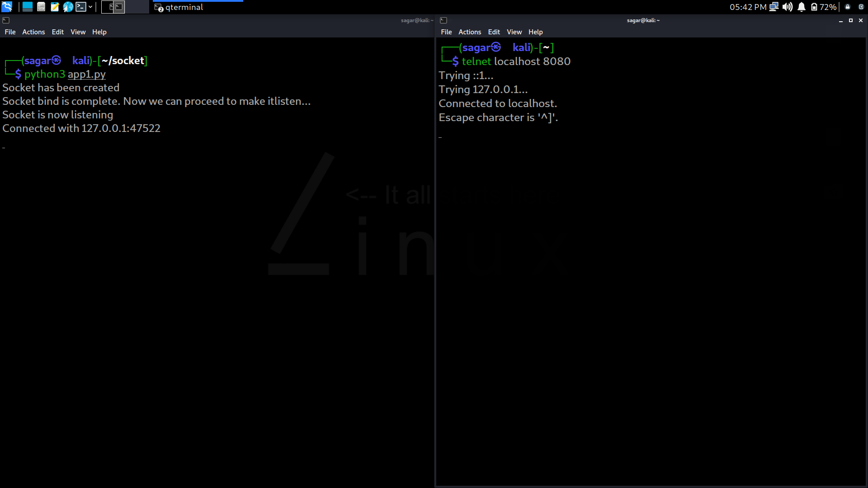
Task: Click the qterminal taskbar button
Action: click(x=198, y=7)
